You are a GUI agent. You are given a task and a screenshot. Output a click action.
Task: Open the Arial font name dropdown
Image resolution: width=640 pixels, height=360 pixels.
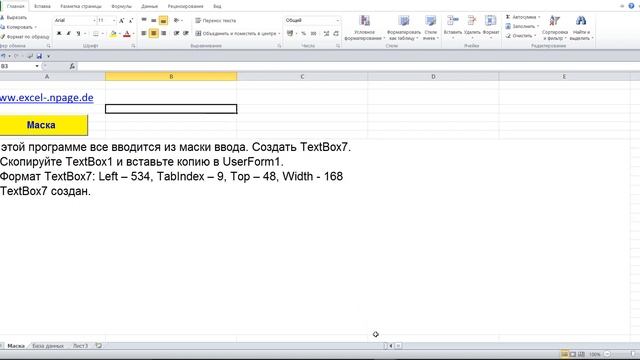click(94, 20)
